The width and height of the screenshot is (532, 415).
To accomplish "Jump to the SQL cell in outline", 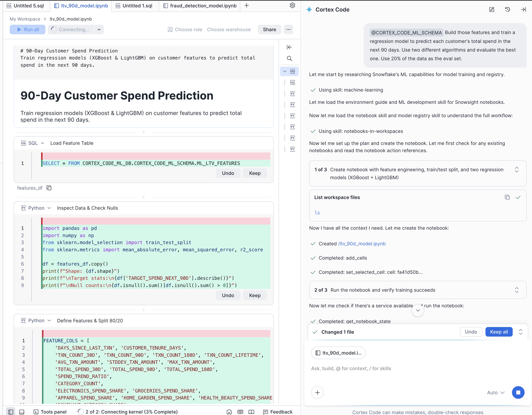I will 292,82.
